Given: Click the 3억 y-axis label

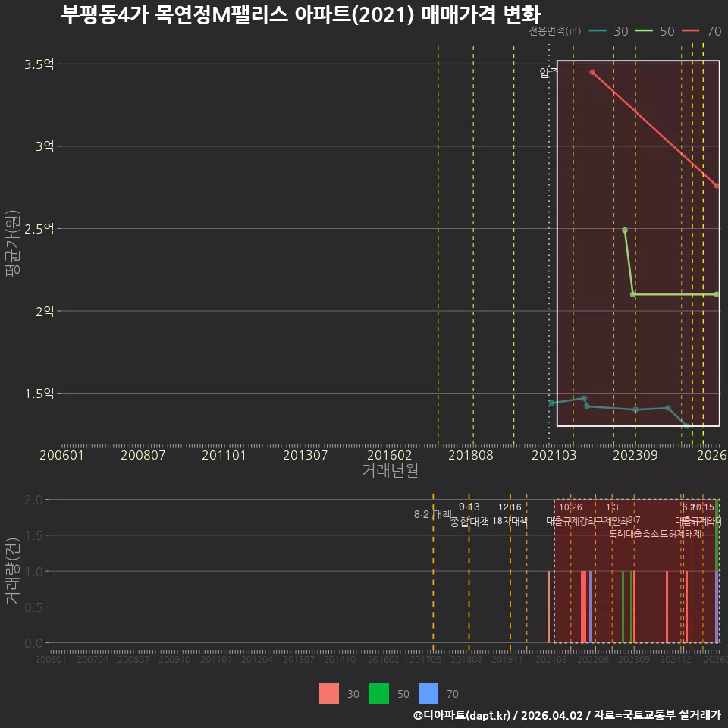Looking at the screenshot, I should [45, 146].
